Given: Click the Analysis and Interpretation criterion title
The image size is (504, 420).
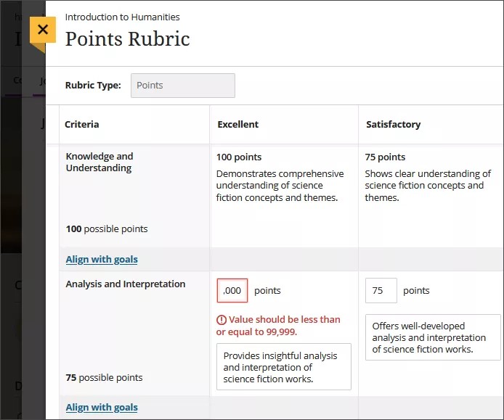Looking at the screenshot, I should (x=126, y=284).
